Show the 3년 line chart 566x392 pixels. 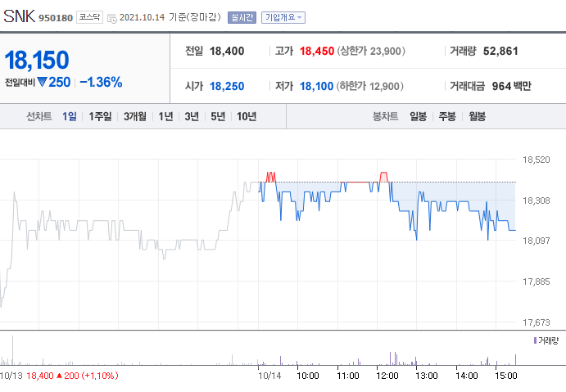click(x=192, y=116)
